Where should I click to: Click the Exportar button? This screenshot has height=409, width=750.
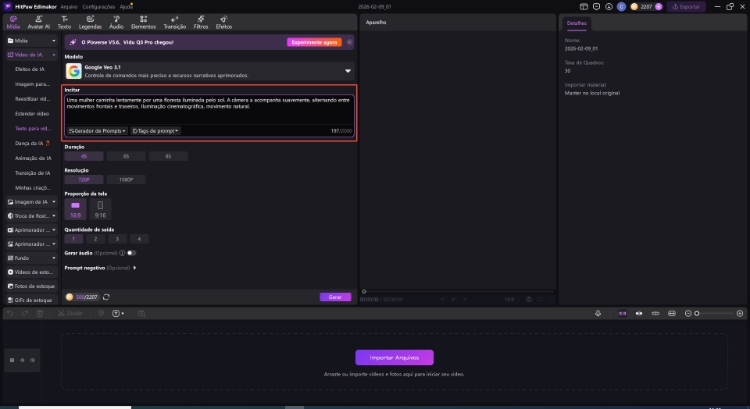coord(686,7)
